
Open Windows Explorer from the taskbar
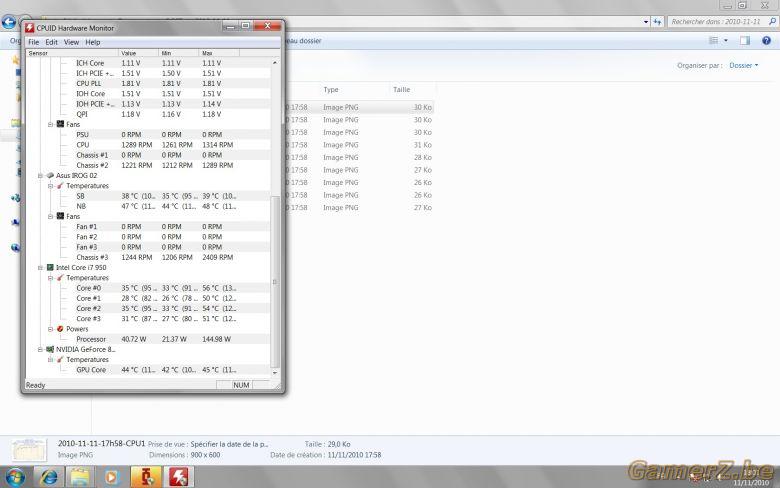(80, 477)
